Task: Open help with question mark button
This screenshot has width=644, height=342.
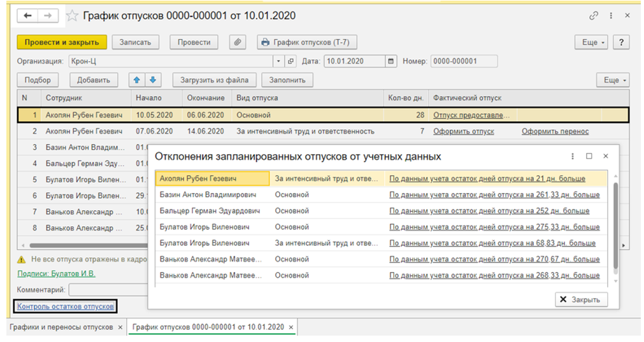Action: (620, 42)
